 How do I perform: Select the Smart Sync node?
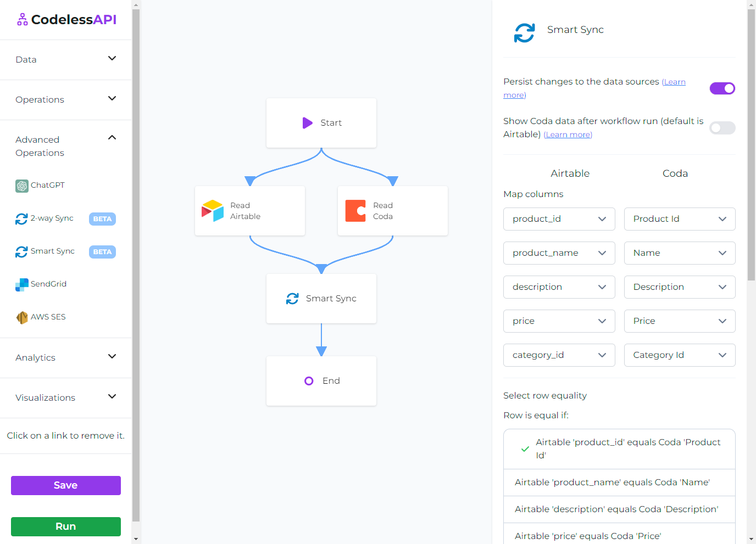click(321, 299)
